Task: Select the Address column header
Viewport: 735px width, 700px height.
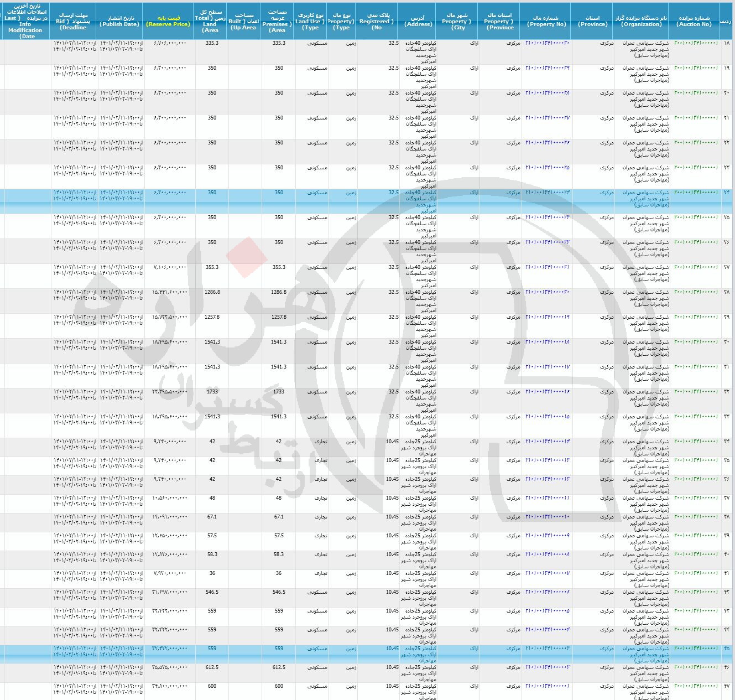Action: tap(419, 21)
